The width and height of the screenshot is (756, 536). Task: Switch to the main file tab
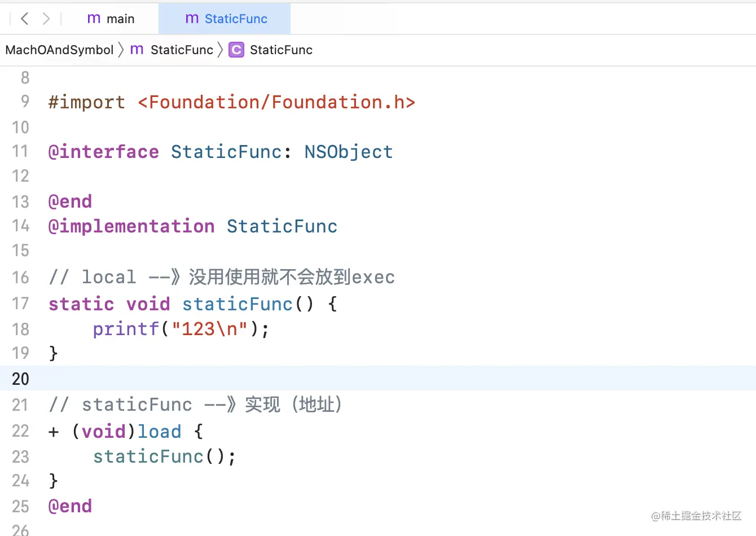pyautogui.click(x=120, y=19)
